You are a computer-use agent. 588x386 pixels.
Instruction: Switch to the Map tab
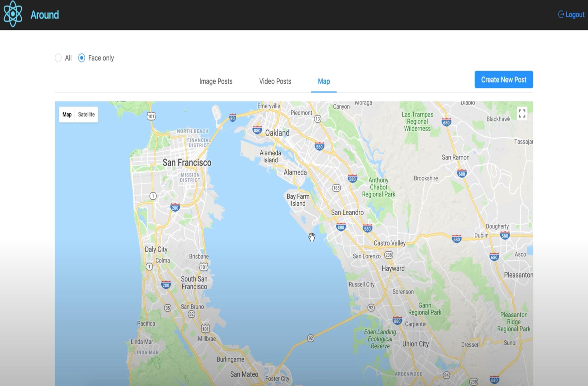pyautogui.click(x=324, y=81)
